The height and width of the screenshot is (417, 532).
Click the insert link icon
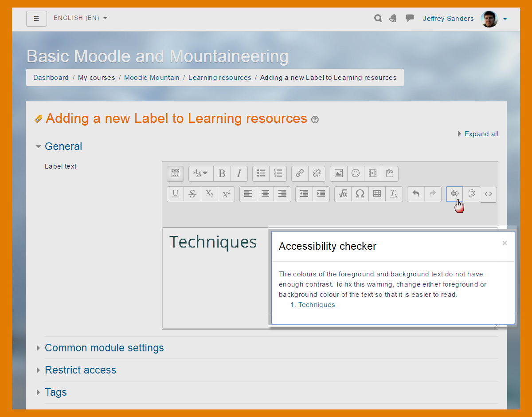pos(300,173)
